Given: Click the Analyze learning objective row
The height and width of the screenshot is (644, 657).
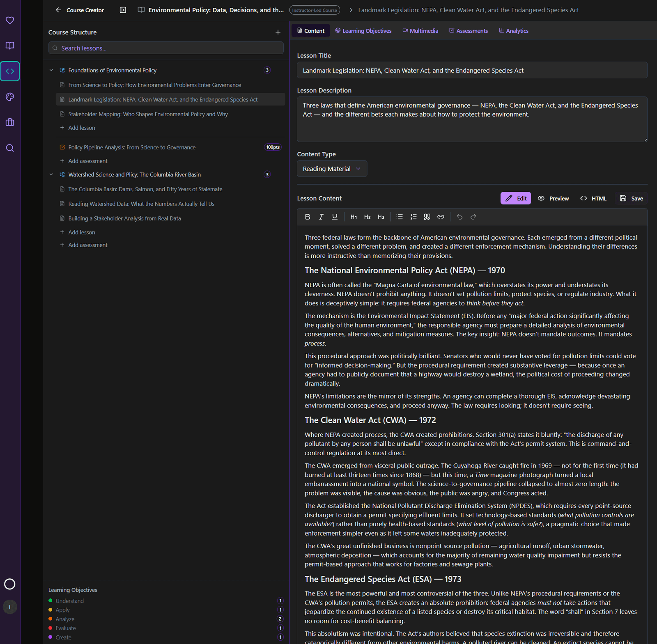Looking at the screenshot, I should tap(166, 619).
